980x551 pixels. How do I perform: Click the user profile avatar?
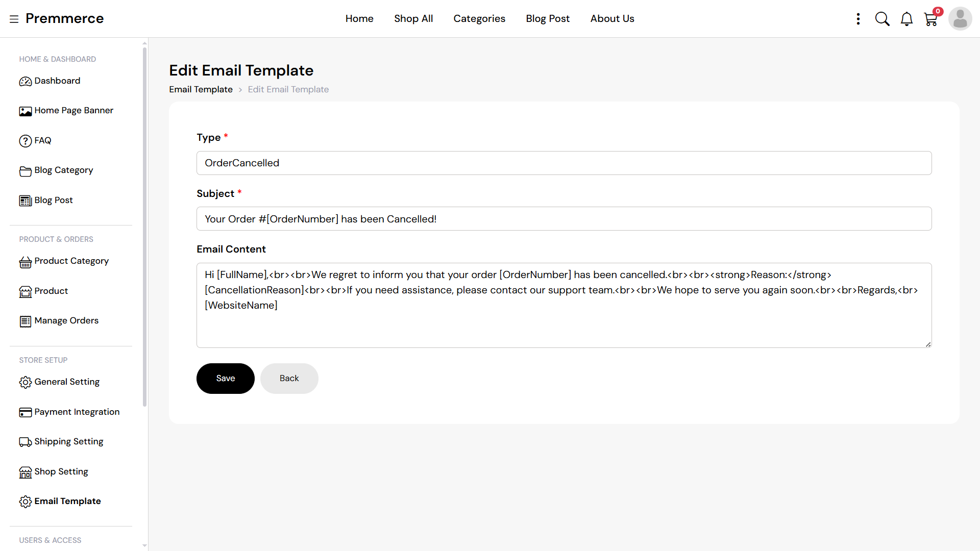(x=960, y=19)
